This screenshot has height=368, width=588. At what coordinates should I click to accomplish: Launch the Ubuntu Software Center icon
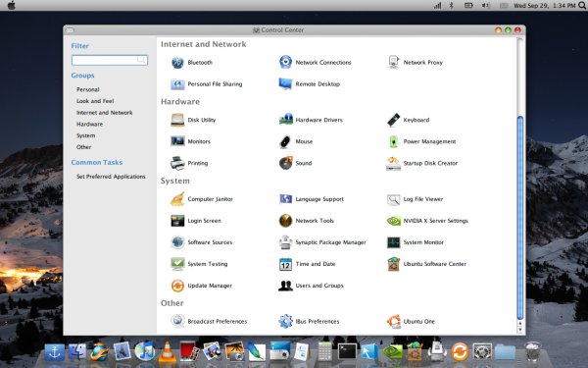(x=393, y=264)
